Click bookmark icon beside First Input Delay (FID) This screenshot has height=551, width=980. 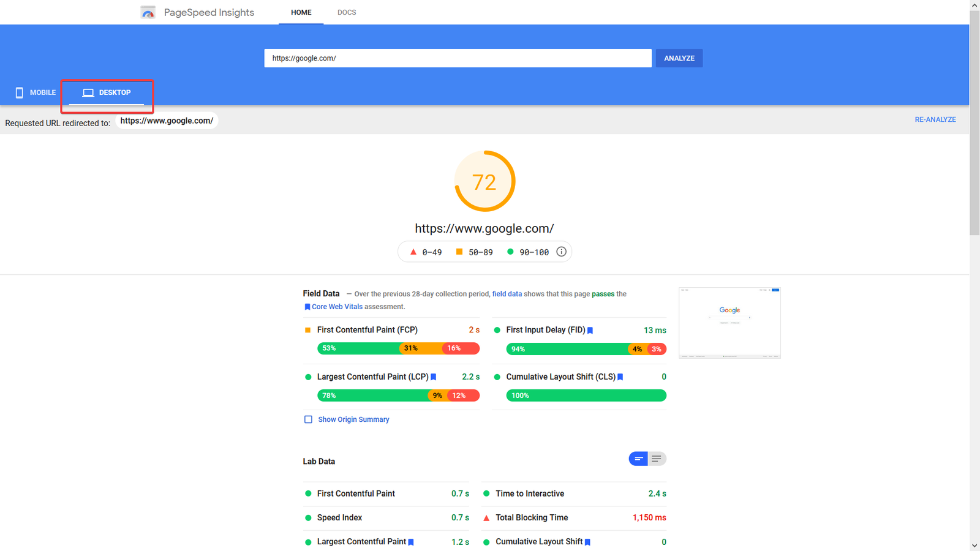click(590, 330)
